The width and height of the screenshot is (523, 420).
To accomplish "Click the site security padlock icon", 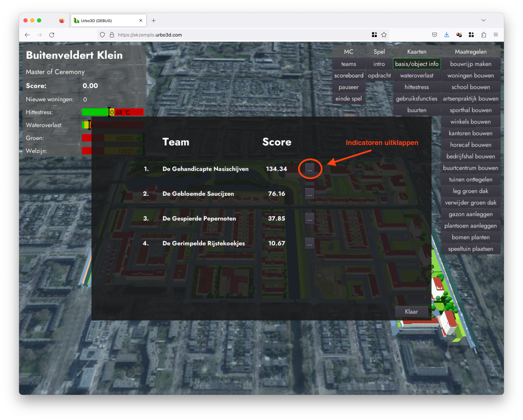I will 112,35.
